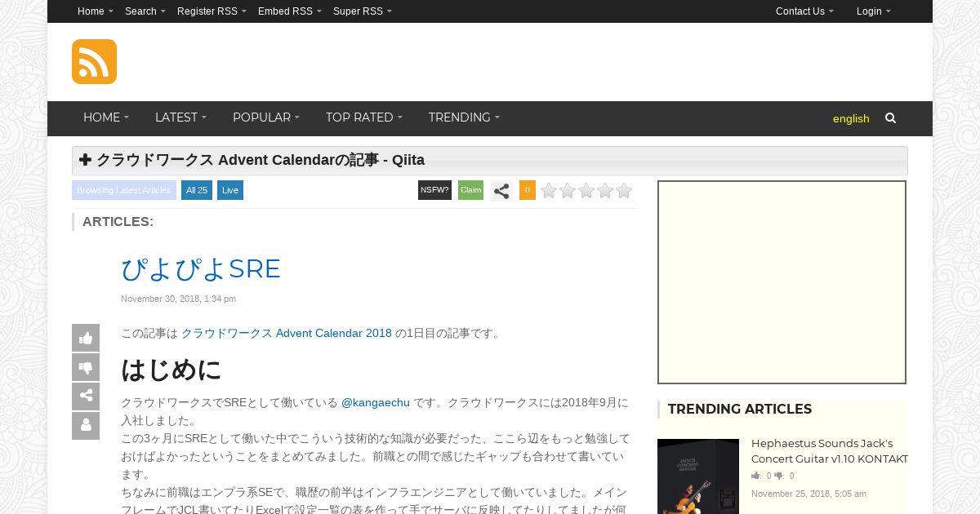
Task: Rate the feed four stars
Action: point(605,191)
